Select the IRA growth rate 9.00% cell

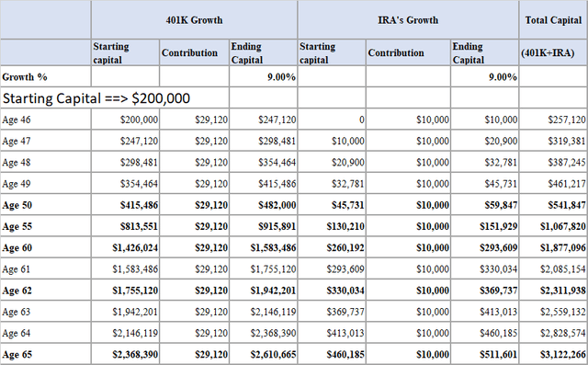484,77
